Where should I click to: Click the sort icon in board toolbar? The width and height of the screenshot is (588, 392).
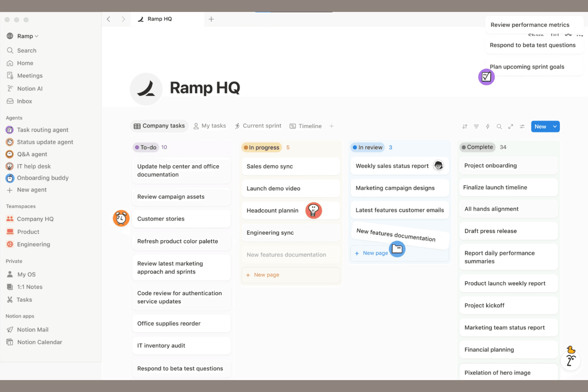(465, 127)
